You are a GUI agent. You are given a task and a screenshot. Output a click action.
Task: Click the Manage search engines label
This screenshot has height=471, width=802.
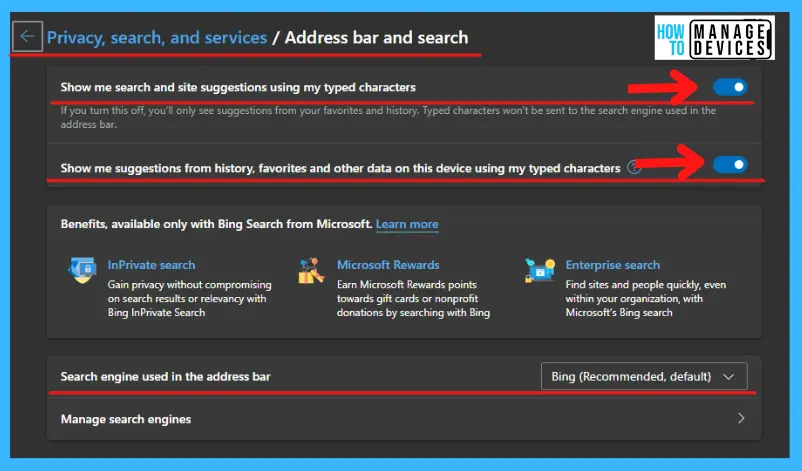126,419
